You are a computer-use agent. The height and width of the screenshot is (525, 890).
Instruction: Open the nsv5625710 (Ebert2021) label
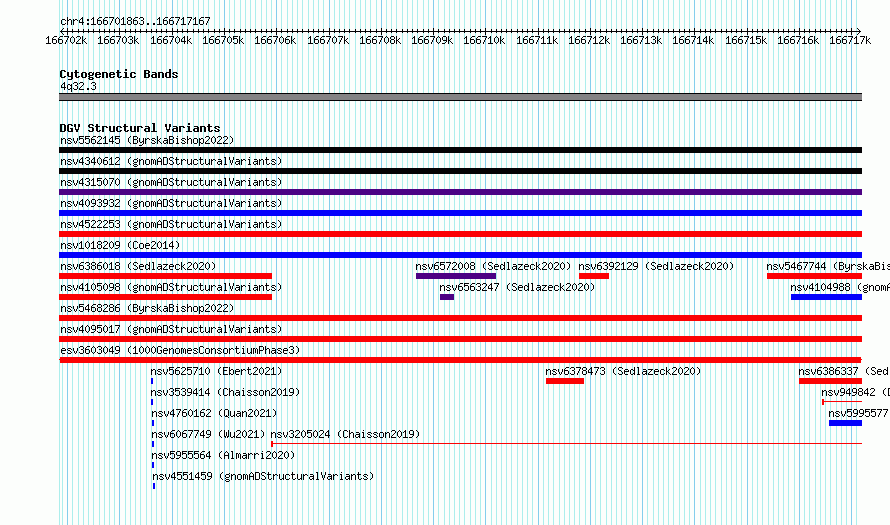[216, 371]
